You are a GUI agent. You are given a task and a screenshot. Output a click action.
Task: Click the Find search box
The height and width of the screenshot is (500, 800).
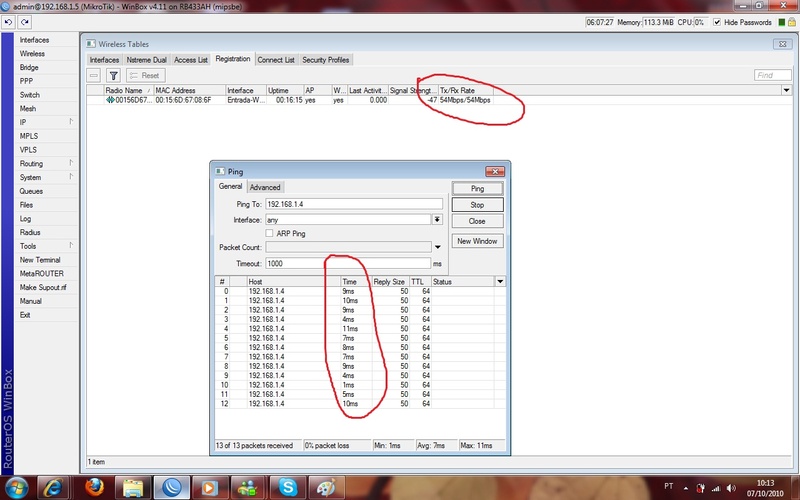click(x=772, y=75)
